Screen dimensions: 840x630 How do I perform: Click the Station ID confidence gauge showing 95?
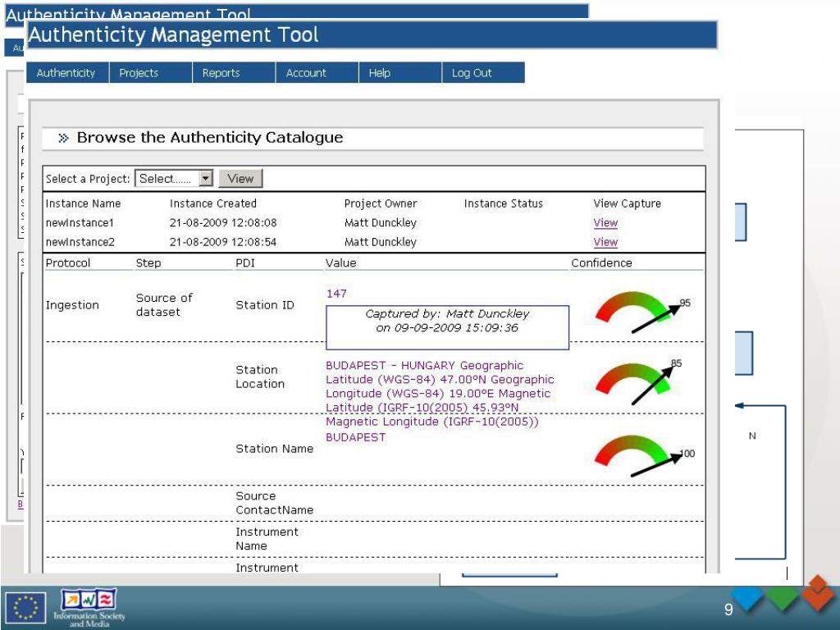(641, 312)
